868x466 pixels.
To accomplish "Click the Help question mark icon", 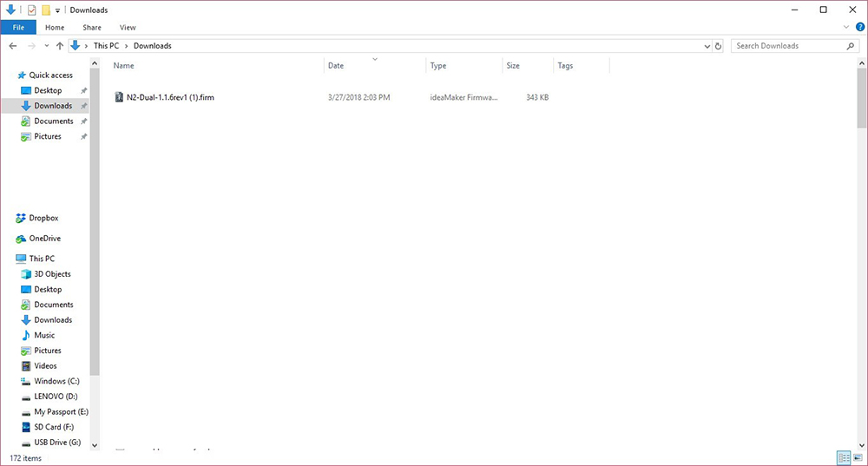I will point(859,28).
